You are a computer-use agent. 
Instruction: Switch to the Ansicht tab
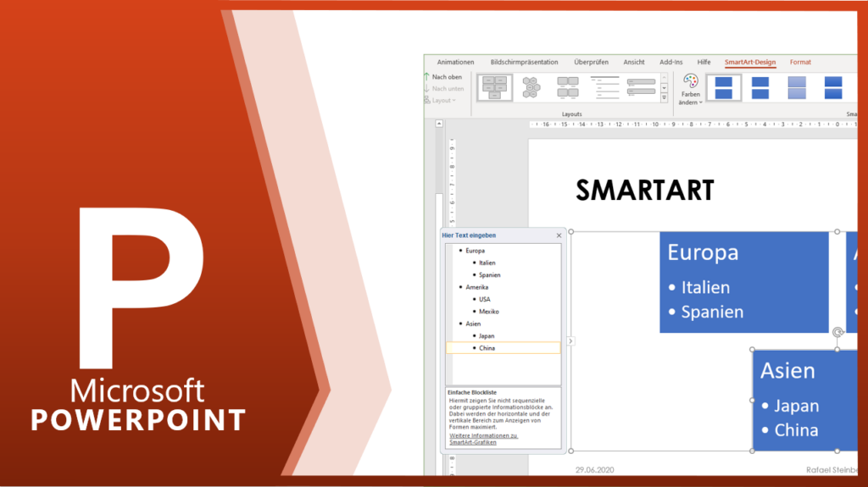[x=634, y=62]
